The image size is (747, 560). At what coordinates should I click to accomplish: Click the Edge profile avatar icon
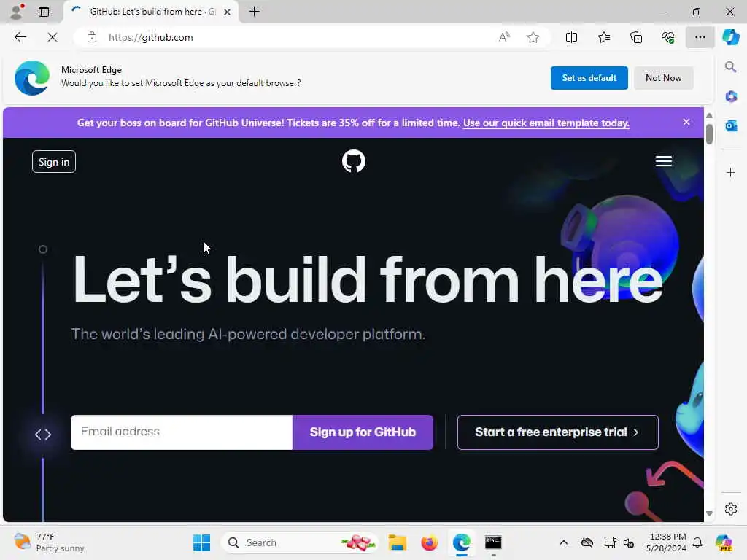pyautogui.click(x=16, y=12)
